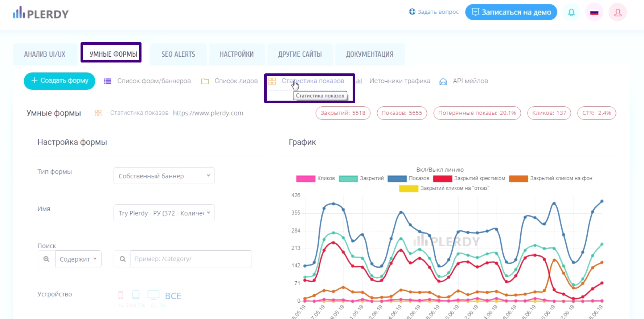
Task: Toggle Закрытий крестиком legend swatch
Action: click(x=443, y=178)
